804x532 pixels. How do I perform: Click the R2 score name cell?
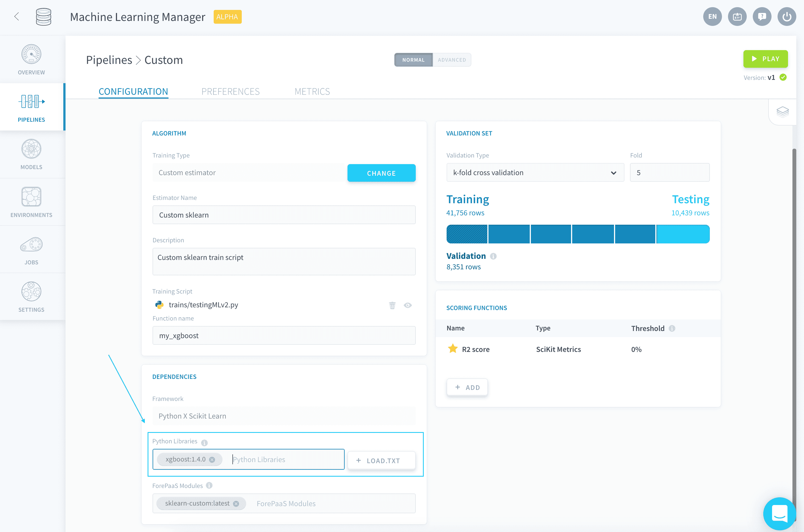[x=476, y=349]
